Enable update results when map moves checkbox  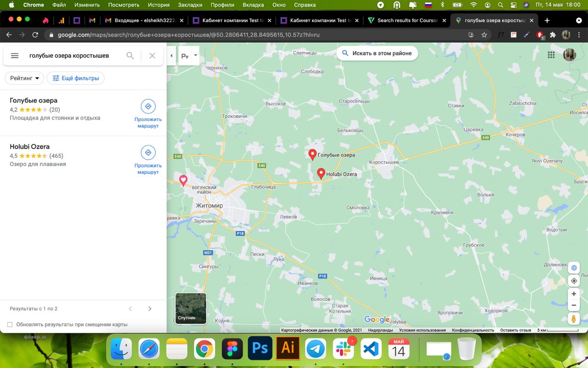pyautogui.click(x=10, y=325)
